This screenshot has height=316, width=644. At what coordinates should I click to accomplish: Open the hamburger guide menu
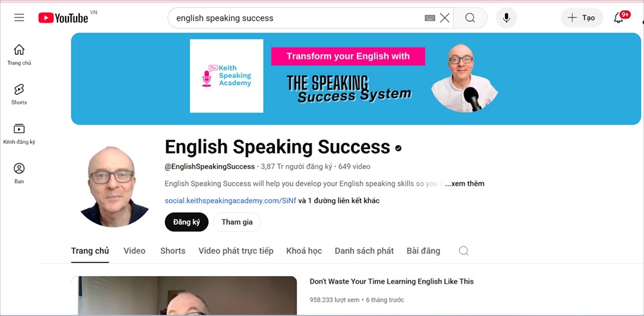tap(19, 17)
